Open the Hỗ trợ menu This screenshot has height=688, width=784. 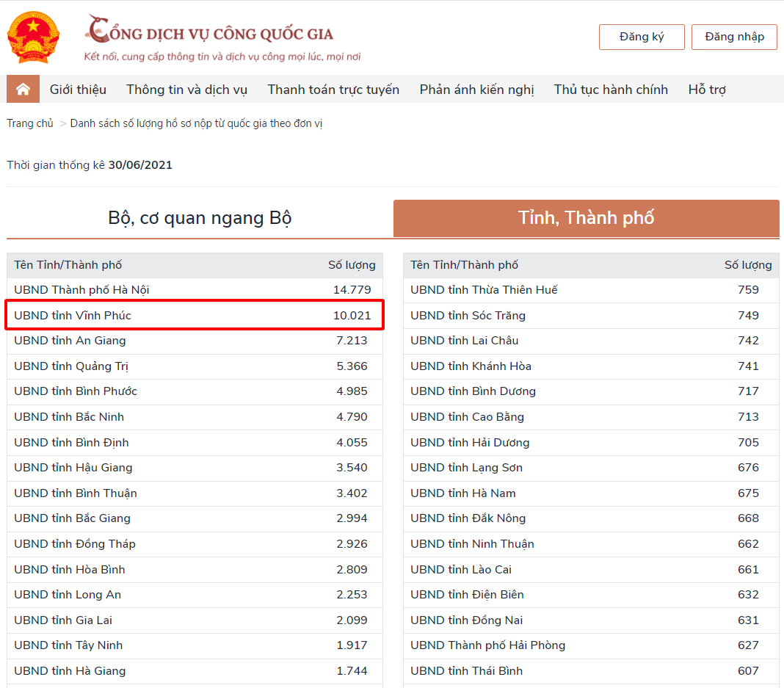[x=707, y=90]
